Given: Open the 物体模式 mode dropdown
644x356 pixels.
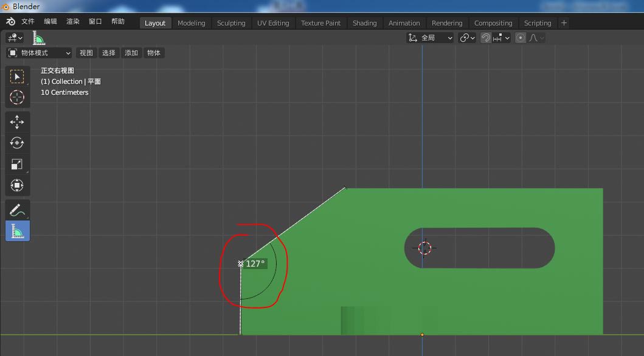Looking at the screenshot, I should click(40, 53).
